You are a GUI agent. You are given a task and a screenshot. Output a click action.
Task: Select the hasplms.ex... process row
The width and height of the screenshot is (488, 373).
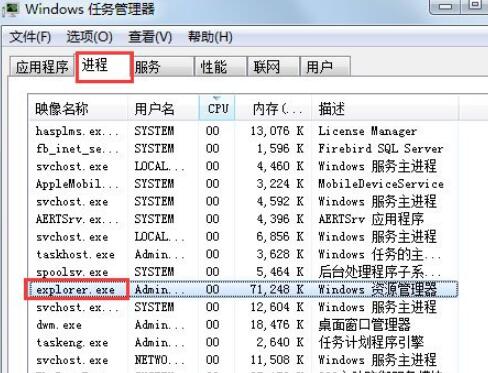tap(244, 131)
